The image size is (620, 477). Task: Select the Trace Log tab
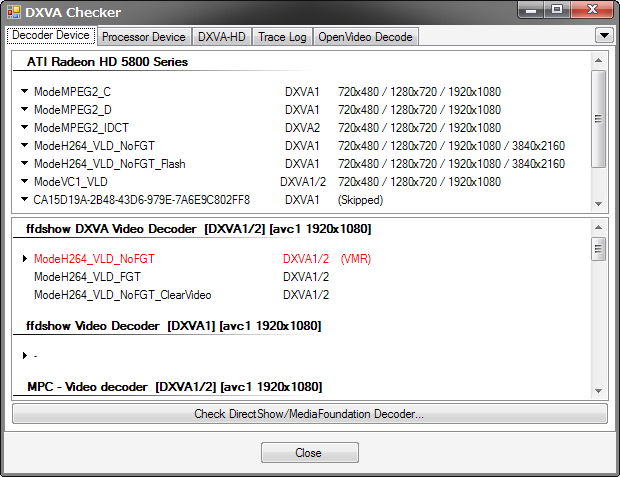click(283, 37)
